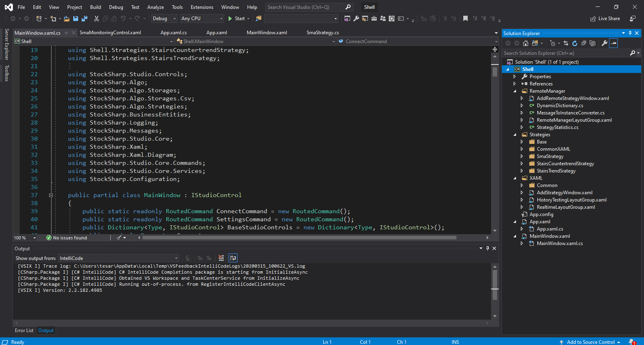Toggle auto-hide pin on Solution Explorer
The width and height of the screenshot is (644, 345).
tap(630, 33)
